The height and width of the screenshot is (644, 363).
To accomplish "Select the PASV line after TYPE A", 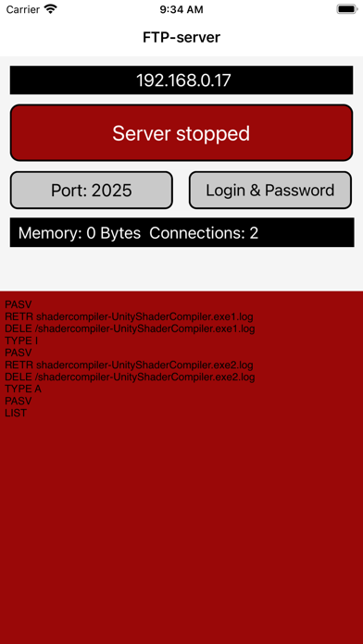I will pyautogui.click(x=19, y=401).
